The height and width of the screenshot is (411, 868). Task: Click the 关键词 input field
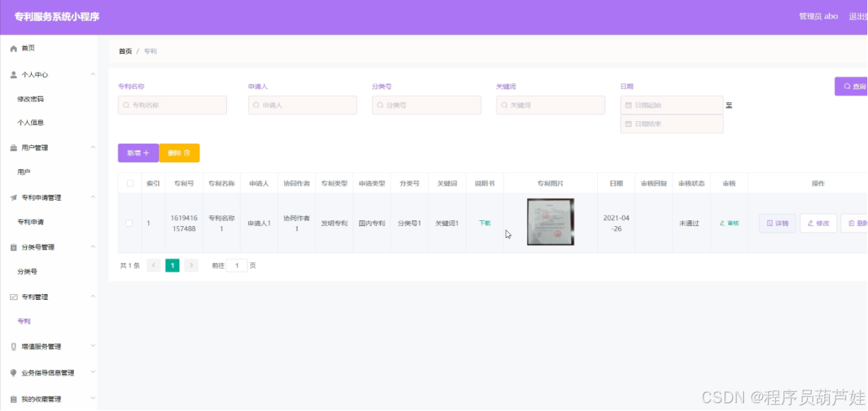coord(551,105)
